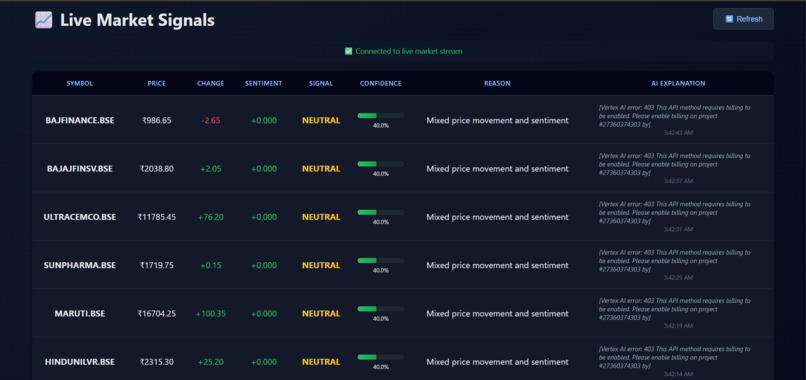Select the BAJFINANCE.BSE symbol
This screenshot has height=380, width=806.
tap(80, 121)
